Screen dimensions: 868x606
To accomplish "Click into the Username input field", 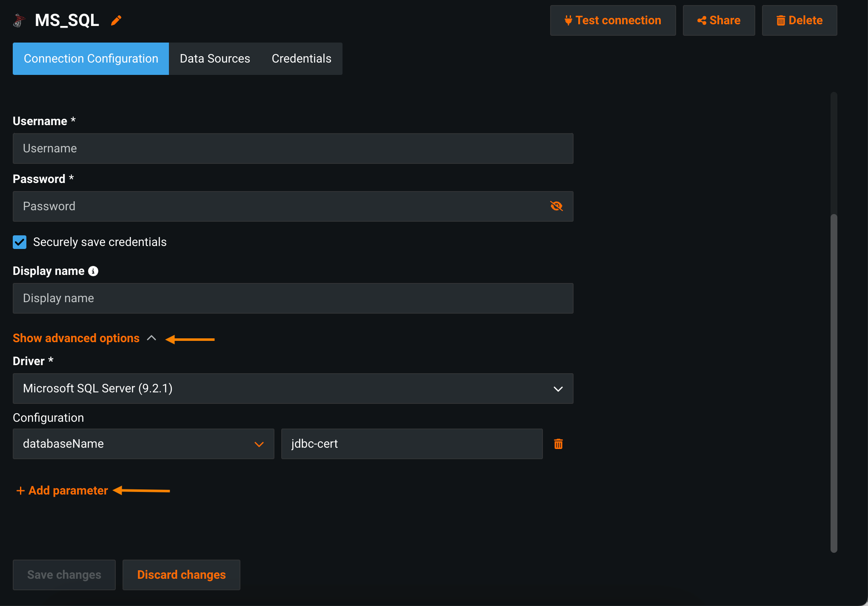I will (293, 149).
